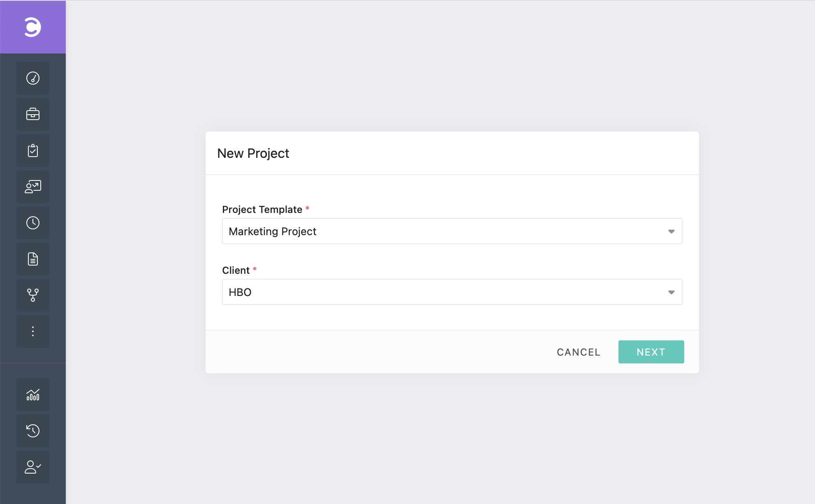This screenshot has width=815, height=504.
Task: Click the Client field label
Action: click(236, 270)
